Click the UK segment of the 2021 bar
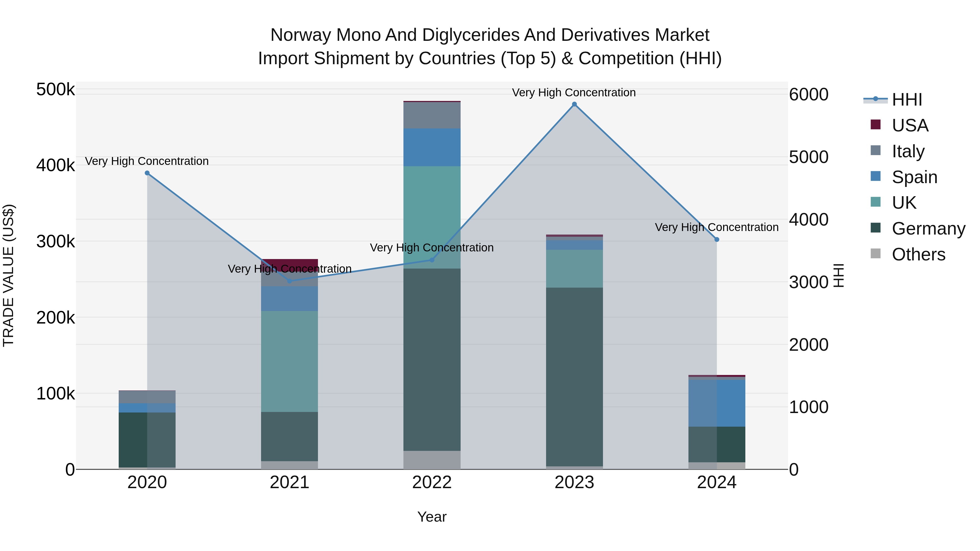Screen dimensions: 980x551 pos(290,362)
